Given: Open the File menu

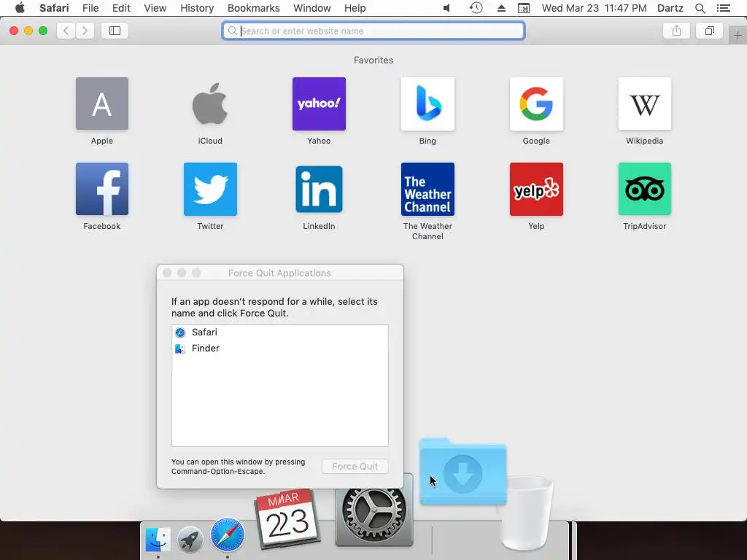Looking at the screenshot, I should pos(90,8).
